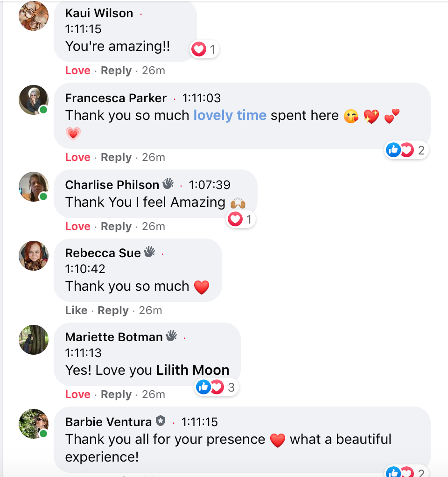Click the heart reaction on Kaui Wilson's comment
This screenshot has width=448, height=477.
[199, 49]
